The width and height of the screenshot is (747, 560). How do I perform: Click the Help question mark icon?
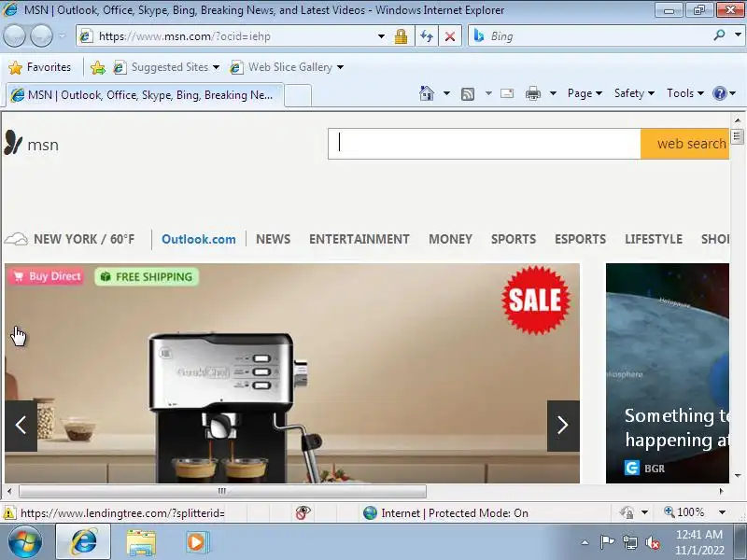tap(719, 93)
